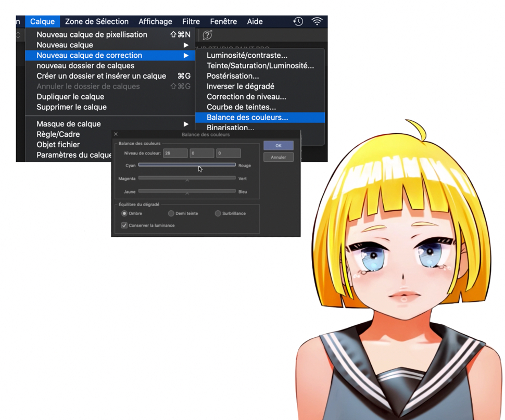Open the Filtre menu
The image size is (505, 420).
pyautogui.click(x=191, y=21)
